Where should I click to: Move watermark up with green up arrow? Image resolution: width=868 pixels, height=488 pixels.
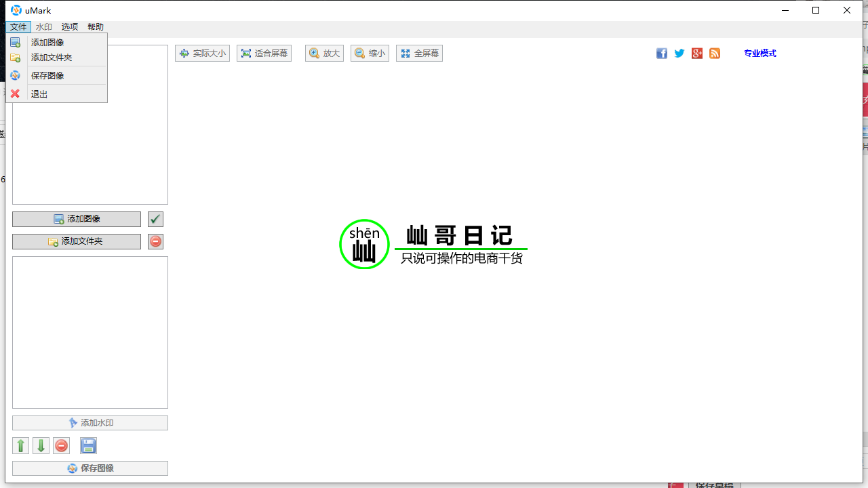pos(20,445)
